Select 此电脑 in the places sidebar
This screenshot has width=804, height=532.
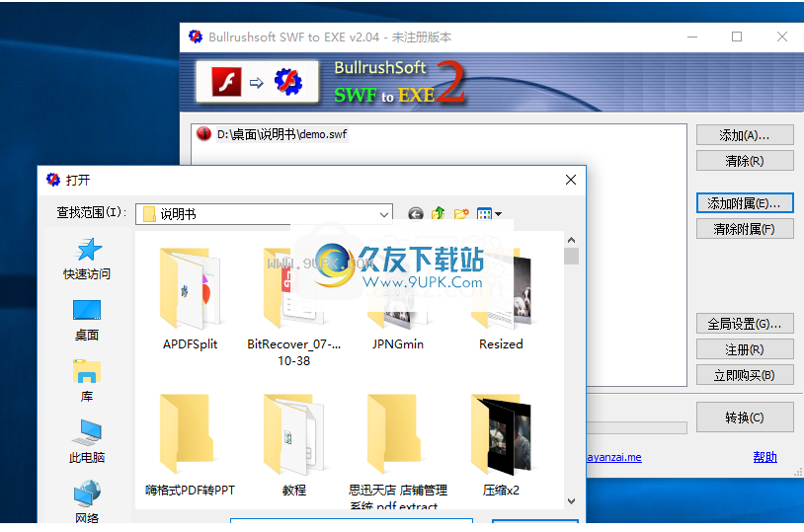[x=87, y=442]
